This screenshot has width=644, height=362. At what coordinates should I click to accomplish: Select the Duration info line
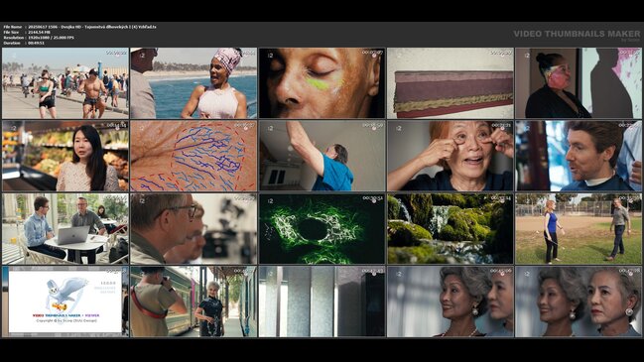pos(24,43)
